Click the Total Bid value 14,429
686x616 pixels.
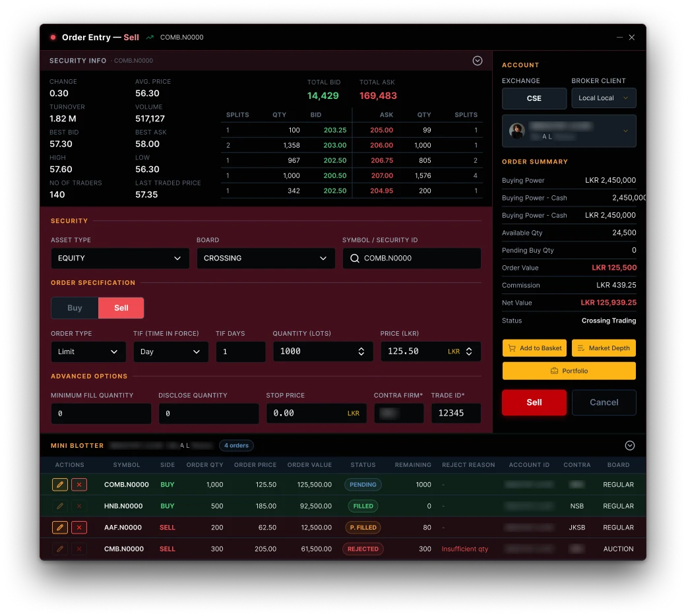(x=323, y=96)
